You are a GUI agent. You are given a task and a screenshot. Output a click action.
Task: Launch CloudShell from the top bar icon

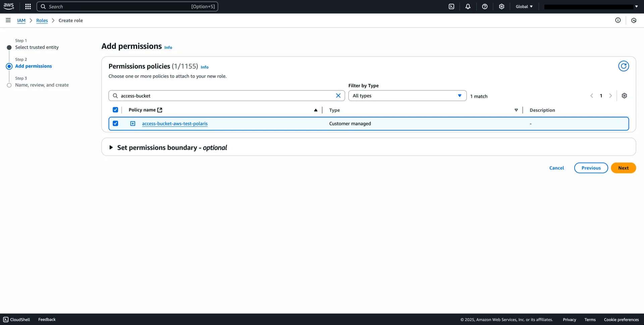tap(451, 6)
